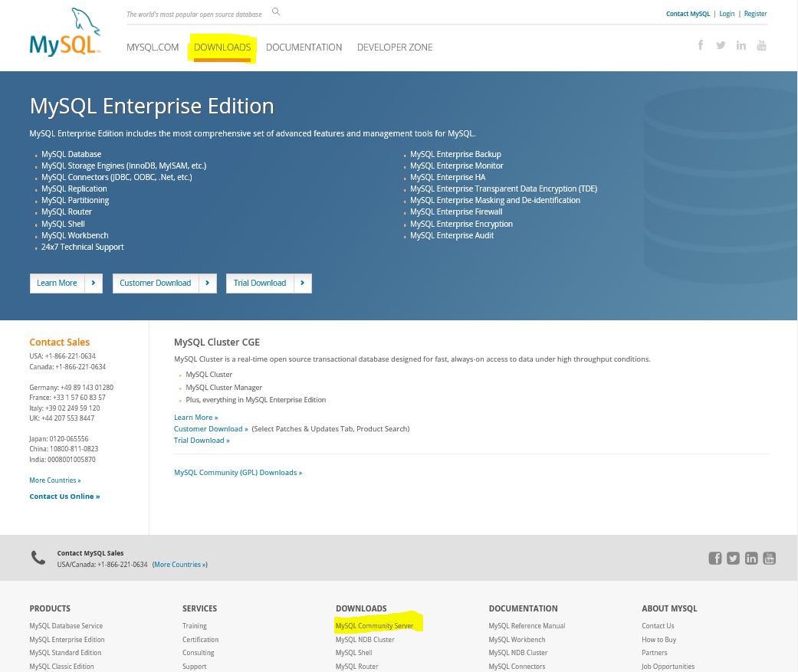Open MySQL Community (GPL) Downloads link
This screenshot has width=798, height=672.
pyautogui.click(x=238, y=473)
